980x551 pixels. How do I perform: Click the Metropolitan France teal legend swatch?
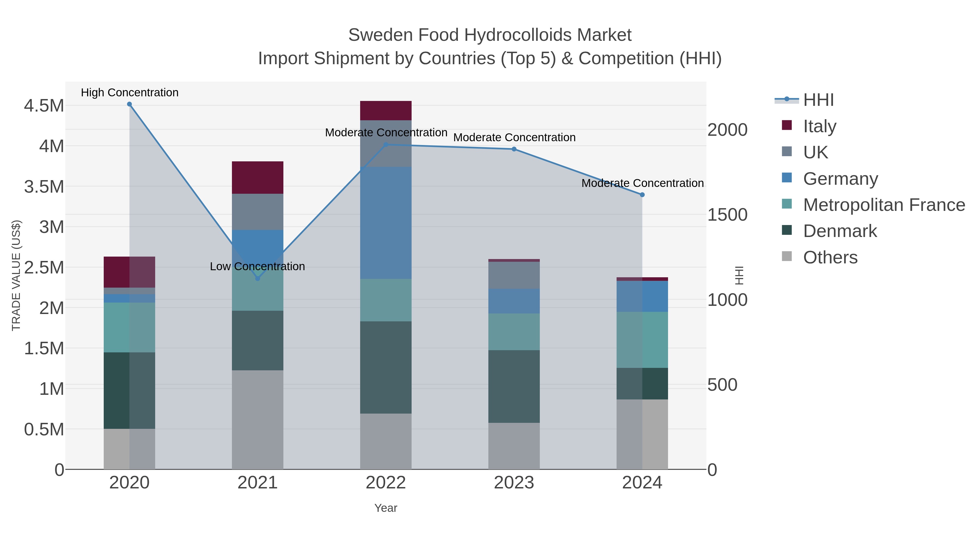click(x=787, y=204)
